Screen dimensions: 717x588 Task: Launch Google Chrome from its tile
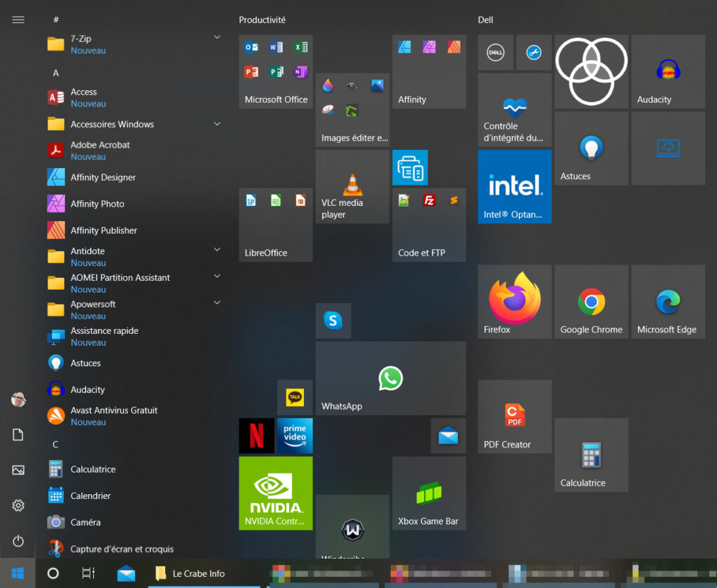[591, 302]
